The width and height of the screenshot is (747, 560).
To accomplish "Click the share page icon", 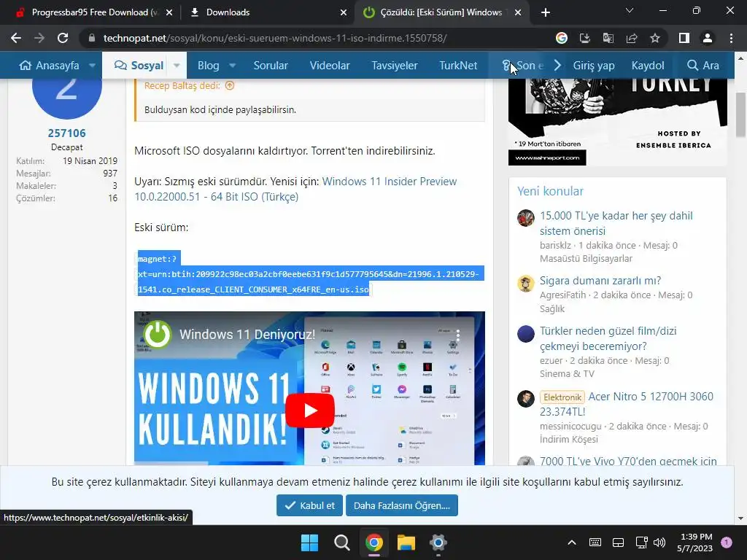I will [x=632, y=38].
